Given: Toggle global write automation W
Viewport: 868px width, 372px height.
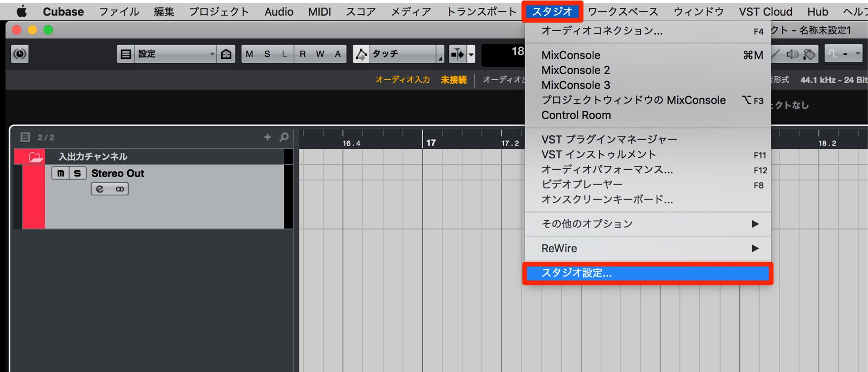Looking at the screenshot, I should point(320,54).
